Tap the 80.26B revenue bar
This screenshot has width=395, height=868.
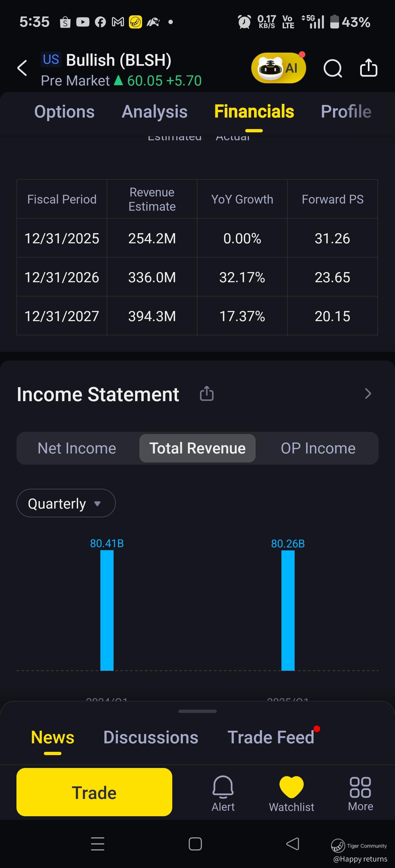[x=288, y=610]
